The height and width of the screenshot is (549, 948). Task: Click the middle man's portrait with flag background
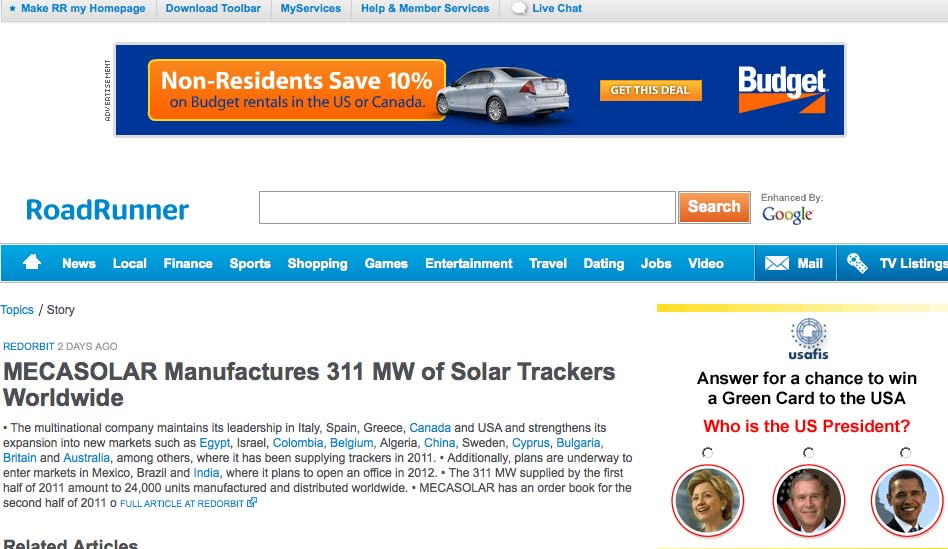coord(808,501)
